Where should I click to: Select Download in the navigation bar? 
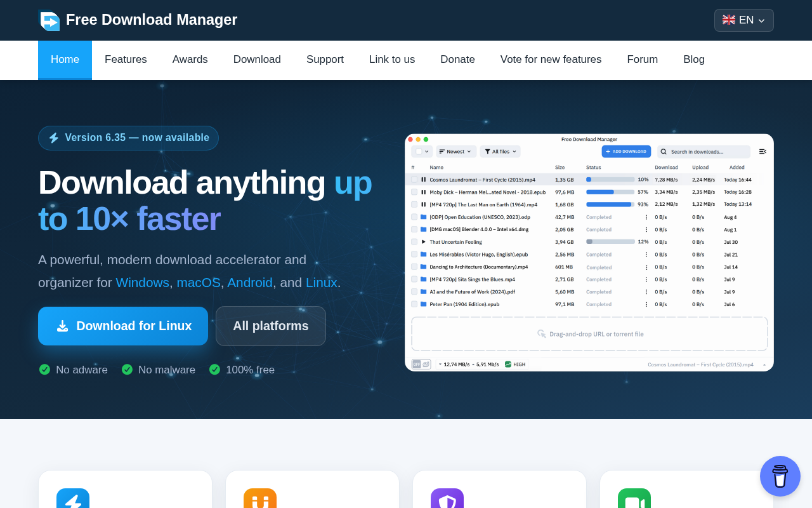257,60
